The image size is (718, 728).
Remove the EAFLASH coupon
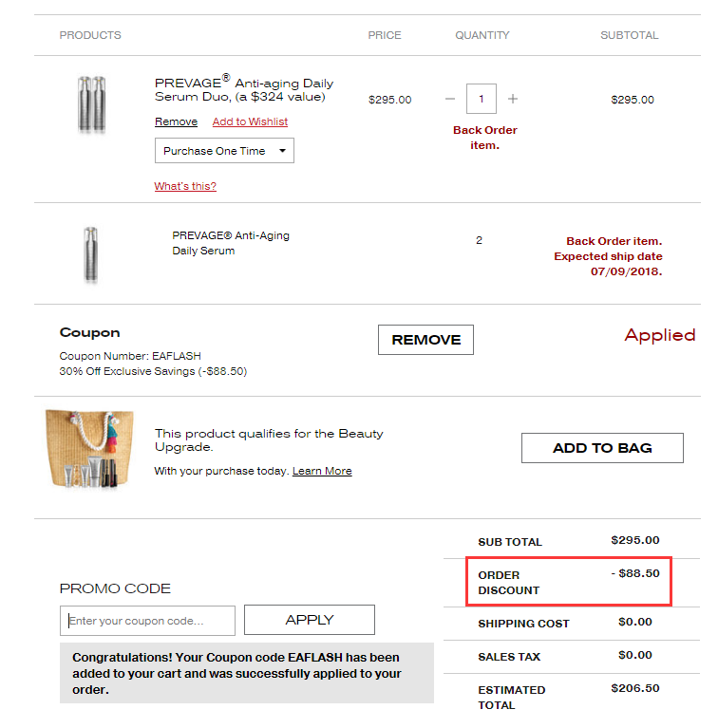(x=425, y=340)
